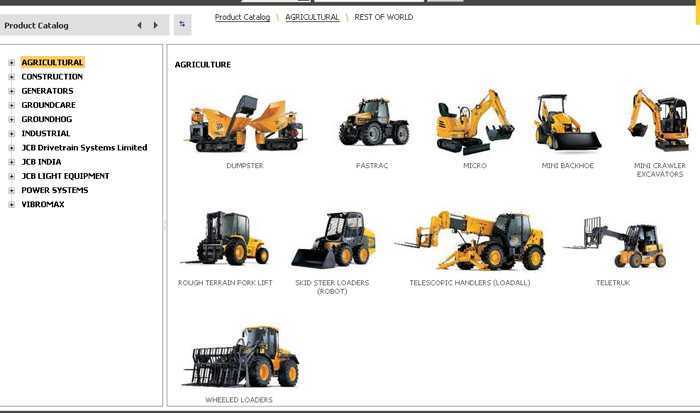
Task: Click the forward arrow in Product Catalog header
Action: pyautogui.click(x=155, y=25)
